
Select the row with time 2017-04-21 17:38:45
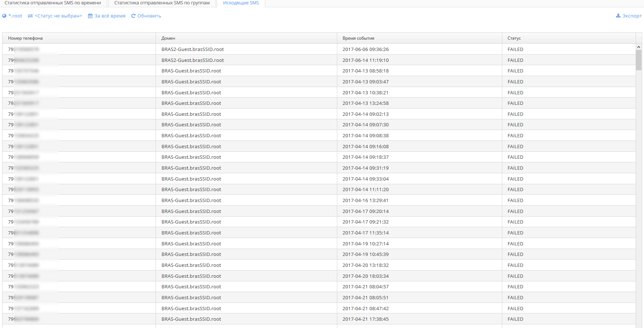[x=365, y=319]
